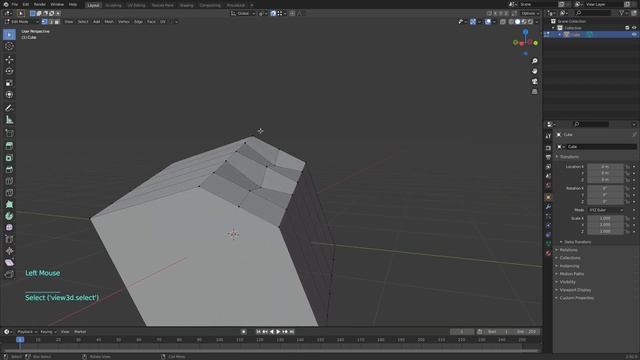Switch to Texture Paint workspace tab
Image resolution: width=640 pixels, height=360 pixels.
pyautogui.click(x=162, y=5)
